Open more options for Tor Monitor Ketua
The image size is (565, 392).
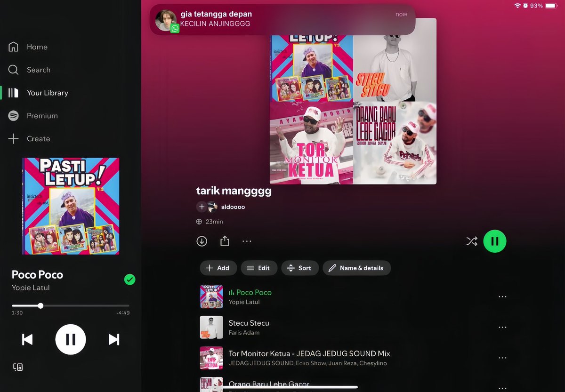pyautogui.click(x=502, y=358)
